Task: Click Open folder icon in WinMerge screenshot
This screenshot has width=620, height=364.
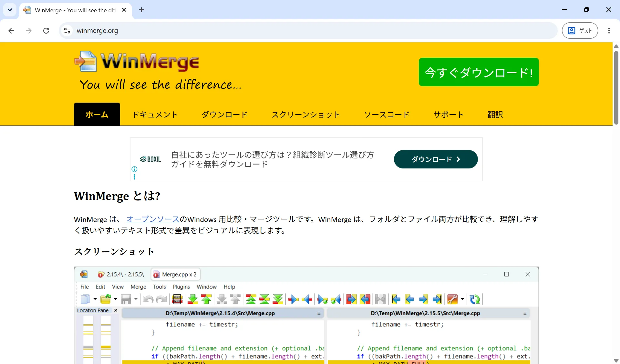Action: coord(106,299)
